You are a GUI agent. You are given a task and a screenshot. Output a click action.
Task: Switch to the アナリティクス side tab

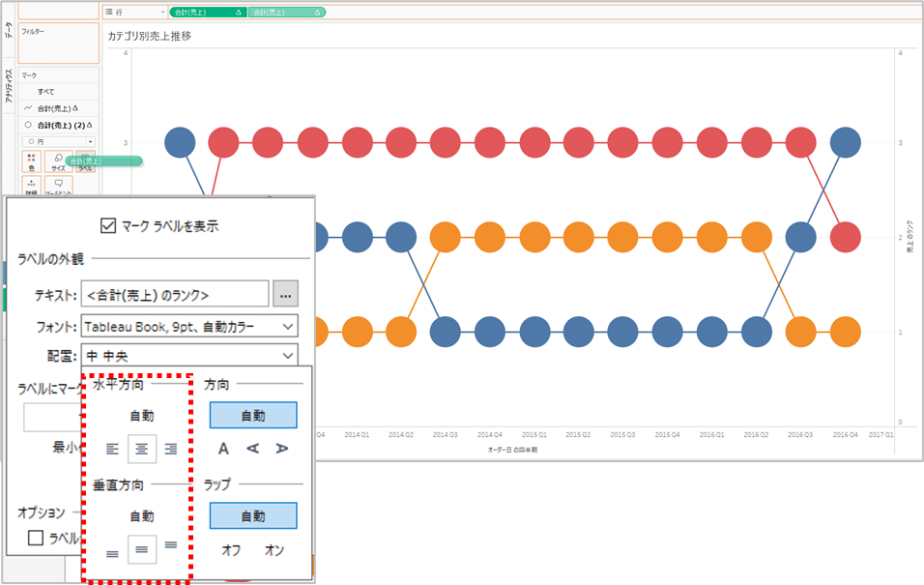click(x=9, y=86)
